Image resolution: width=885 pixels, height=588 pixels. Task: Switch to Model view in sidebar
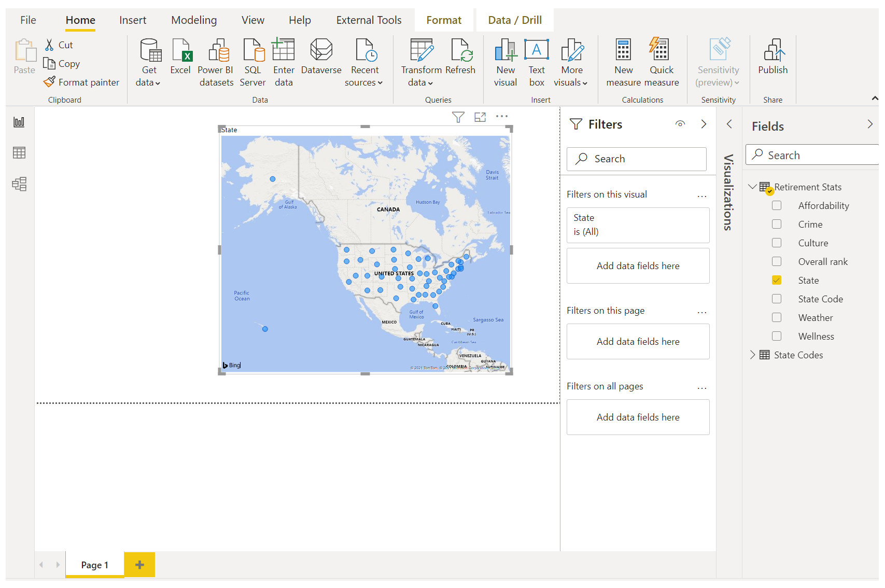[x=19, y=184]
